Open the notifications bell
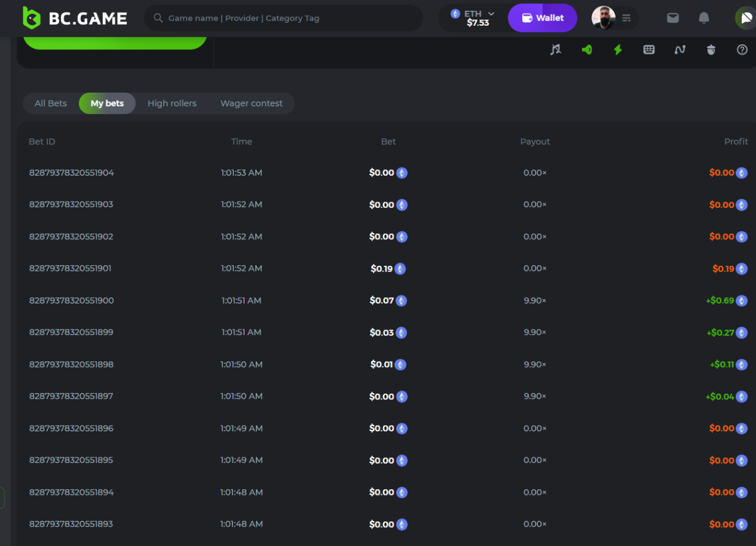Viewport: 756px width, 546px height. pyautogui.click(x=704, y=18)
